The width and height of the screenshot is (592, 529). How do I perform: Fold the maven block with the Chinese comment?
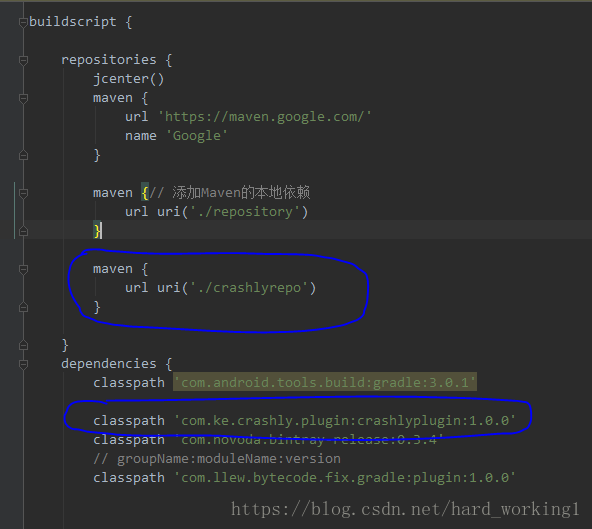pos(23,193)
